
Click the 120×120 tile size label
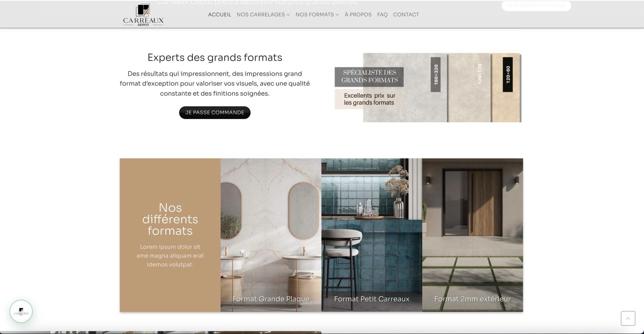(x=479, y=74)
